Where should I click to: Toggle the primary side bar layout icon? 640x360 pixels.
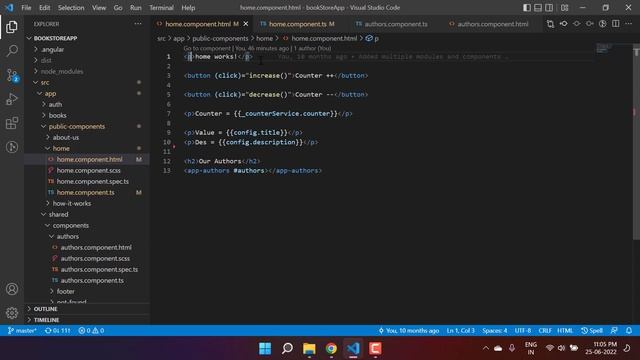[x=527, y=8]
